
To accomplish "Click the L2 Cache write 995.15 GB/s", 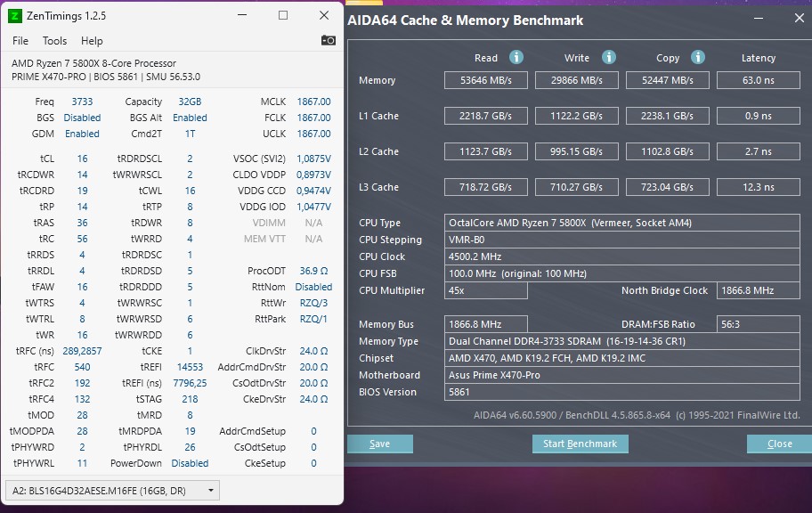I will pos(576,151).
